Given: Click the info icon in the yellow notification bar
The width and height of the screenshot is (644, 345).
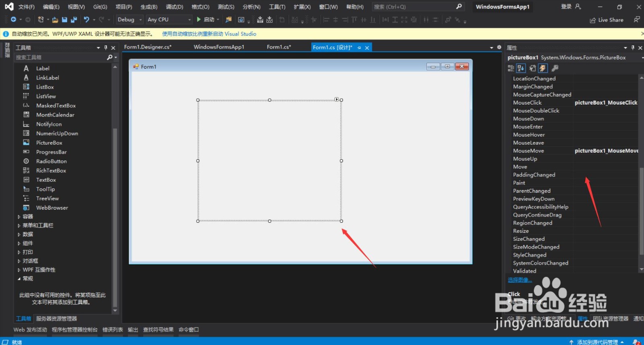Looking at the screenshot, I should point(6,34).
